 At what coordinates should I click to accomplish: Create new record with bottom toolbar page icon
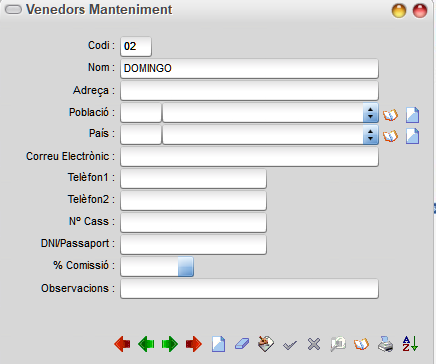tap(218, 344)
